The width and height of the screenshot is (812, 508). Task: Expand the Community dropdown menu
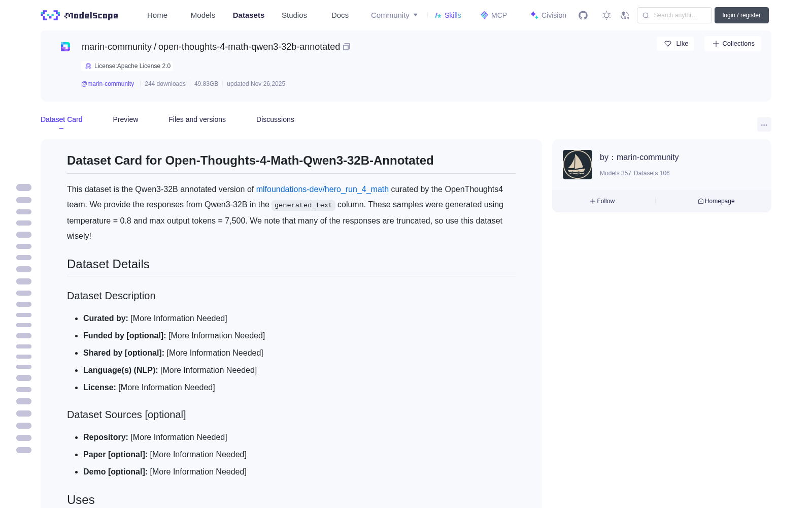(x=394, y=15)
